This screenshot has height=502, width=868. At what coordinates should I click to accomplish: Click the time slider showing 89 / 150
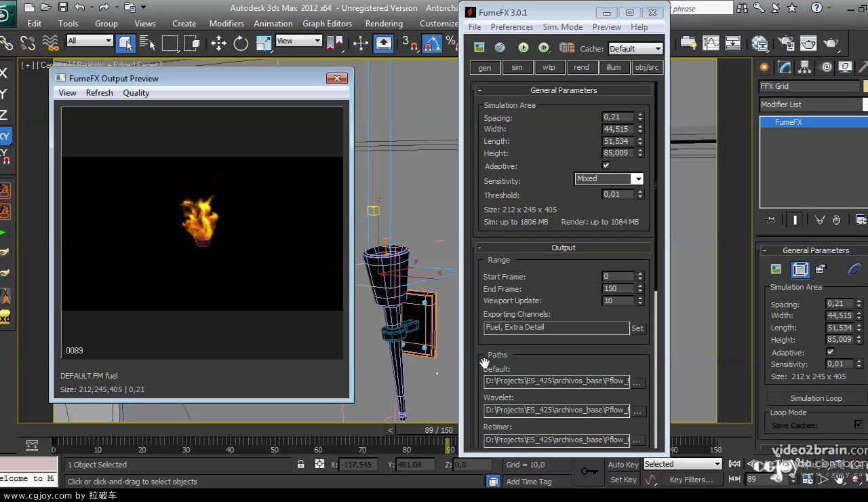[x=439, y=430]
